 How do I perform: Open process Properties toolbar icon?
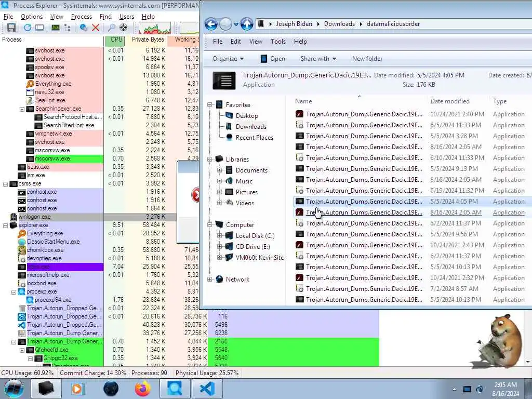pos(84,28)
